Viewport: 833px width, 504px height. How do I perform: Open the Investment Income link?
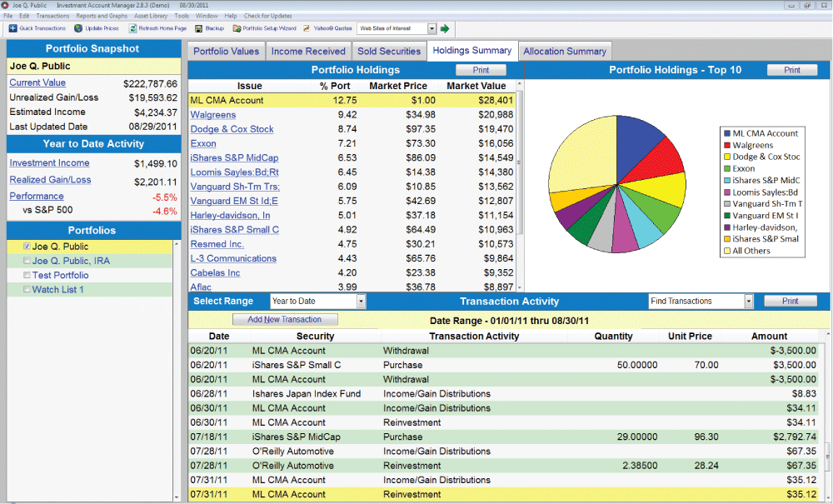coord(49,163)
